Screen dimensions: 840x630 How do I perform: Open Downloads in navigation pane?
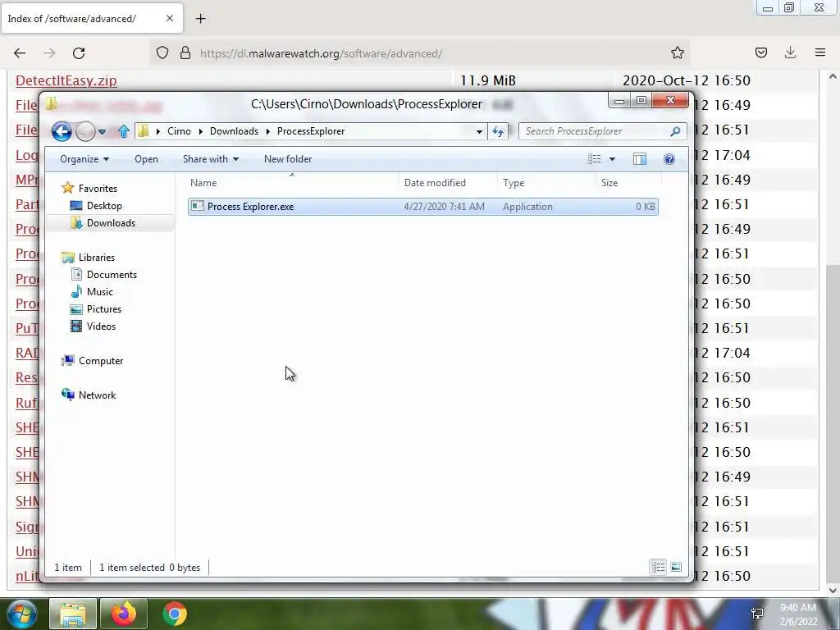[x=111, y=223]
